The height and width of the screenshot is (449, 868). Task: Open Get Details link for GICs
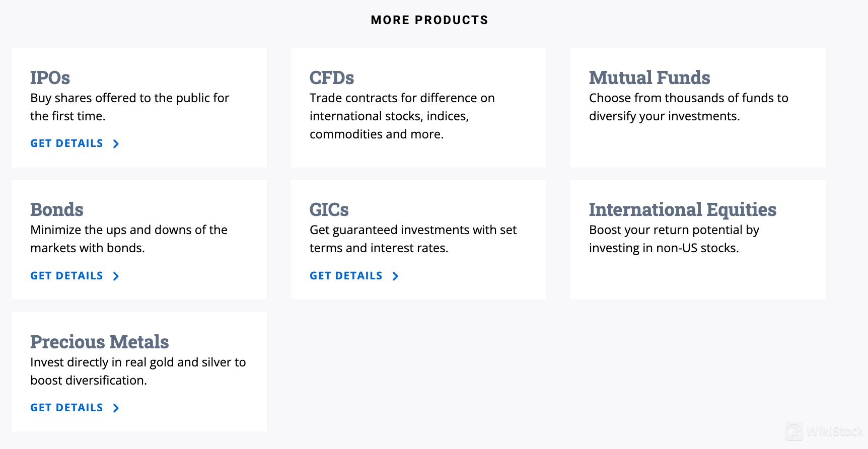346,276
